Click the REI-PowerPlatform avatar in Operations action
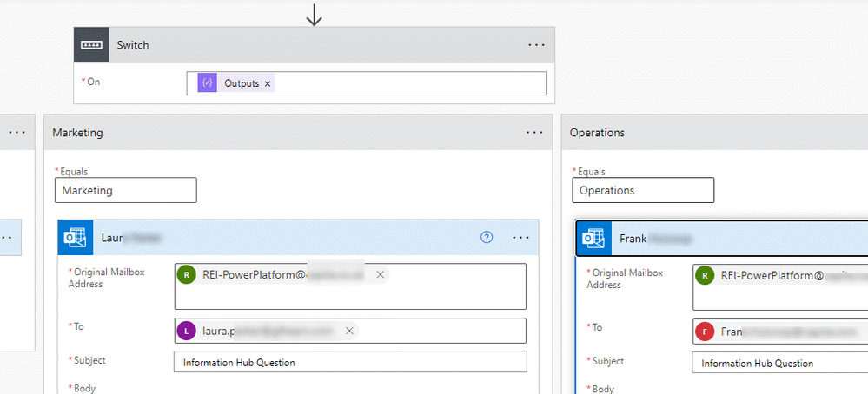This screenshot has width=868, height=394. [x=705, y=275]
